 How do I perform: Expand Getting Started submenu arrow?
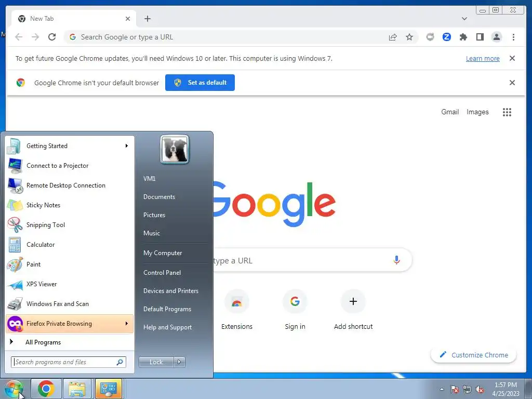pos(127,145)
